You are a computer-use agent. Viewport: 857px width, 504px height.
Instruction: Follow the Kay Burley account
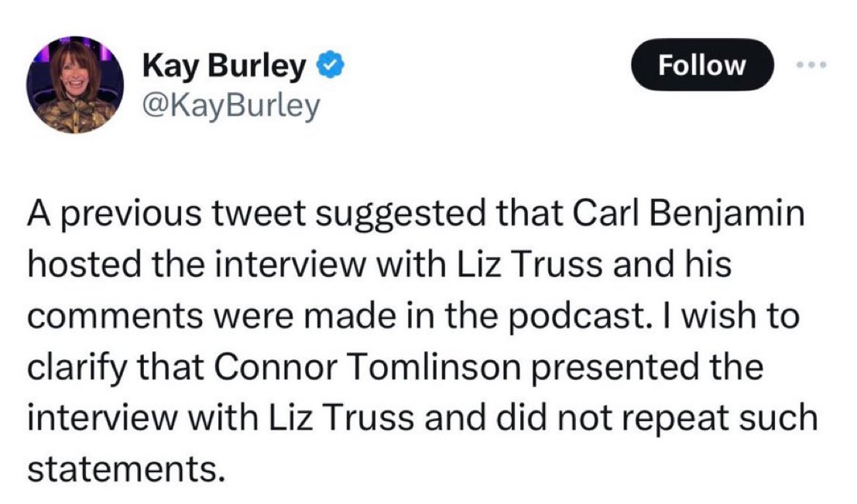click(701, 65)
